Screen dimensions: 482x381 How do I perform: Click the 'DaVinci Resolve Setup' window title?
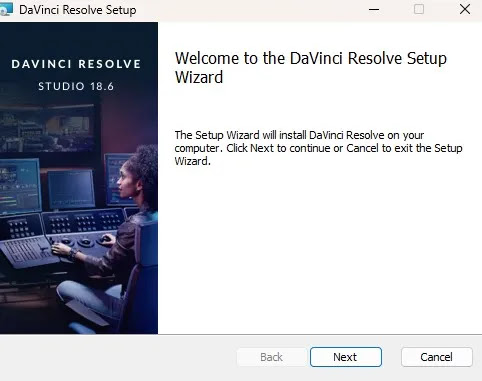click(78, 10)
